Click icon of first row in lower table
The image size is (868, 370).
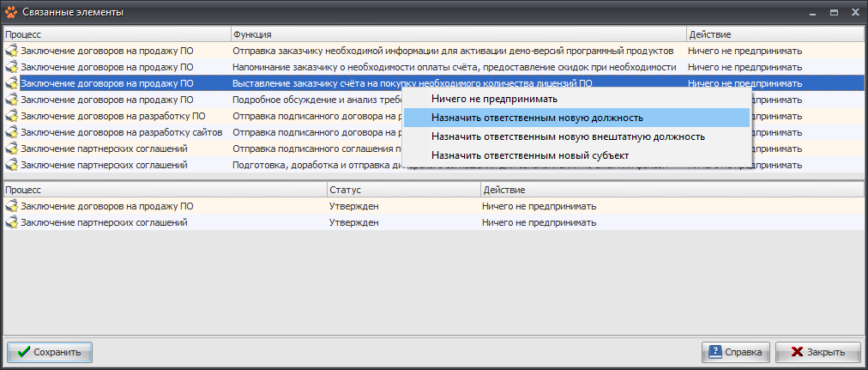pos(11,207)
